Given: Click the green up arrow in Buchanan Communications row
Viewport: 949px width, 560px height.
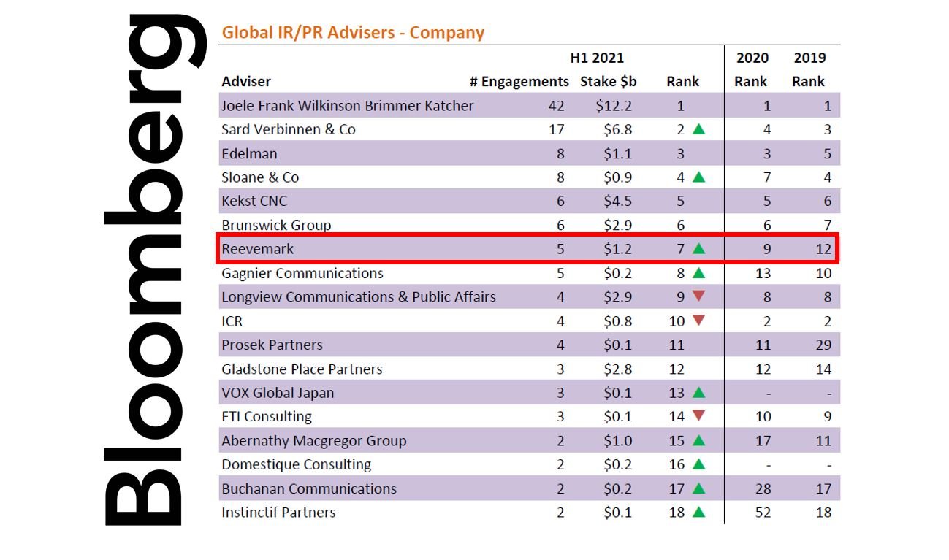Looking at the screenshot, I should pos(698,488).
